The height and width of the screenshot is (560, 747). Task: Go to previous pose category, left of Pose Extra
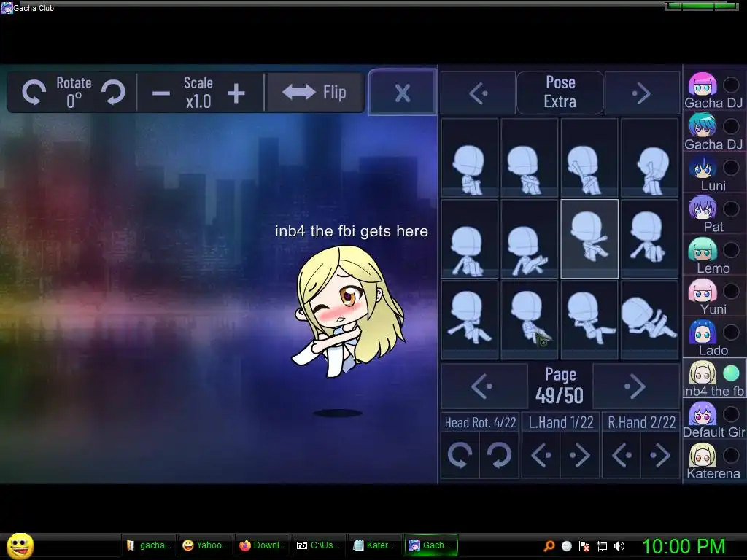click(x=478, y=93)
